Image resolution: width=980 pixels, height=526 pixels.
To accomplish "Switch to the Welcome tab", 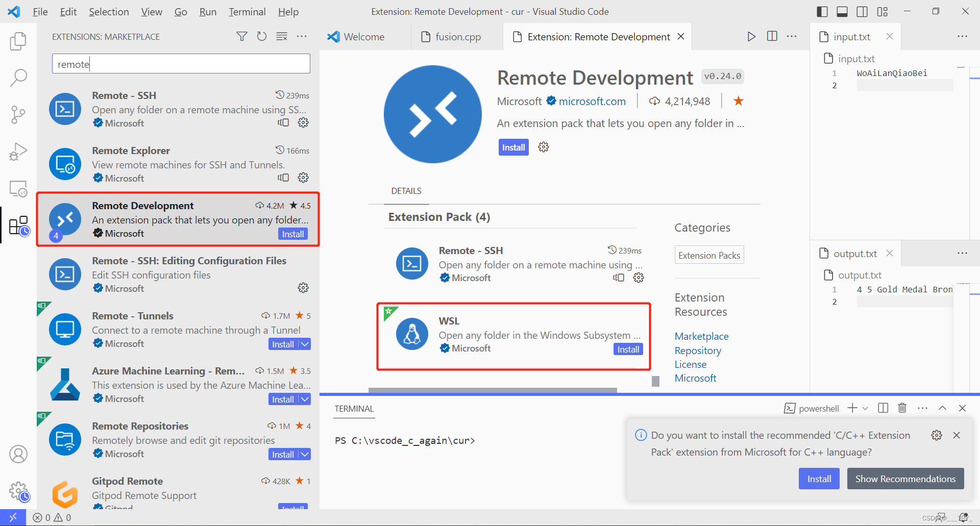I will (x=364, y=37).
